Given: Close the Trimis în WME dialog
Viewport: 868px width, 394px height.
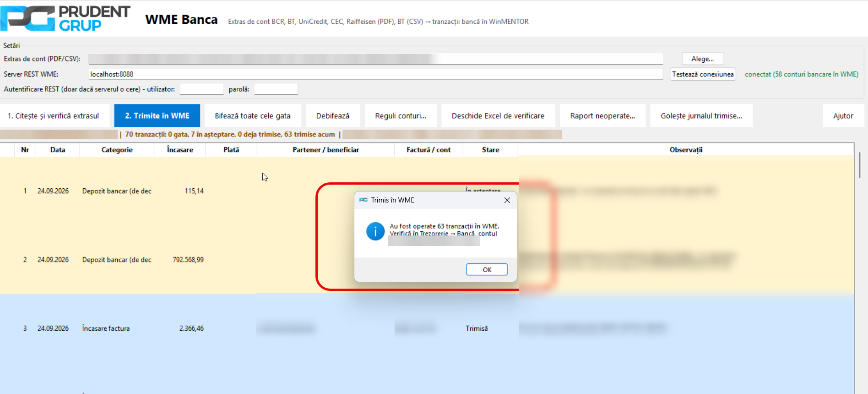Looking at the screenshot, I should point(507,200).
